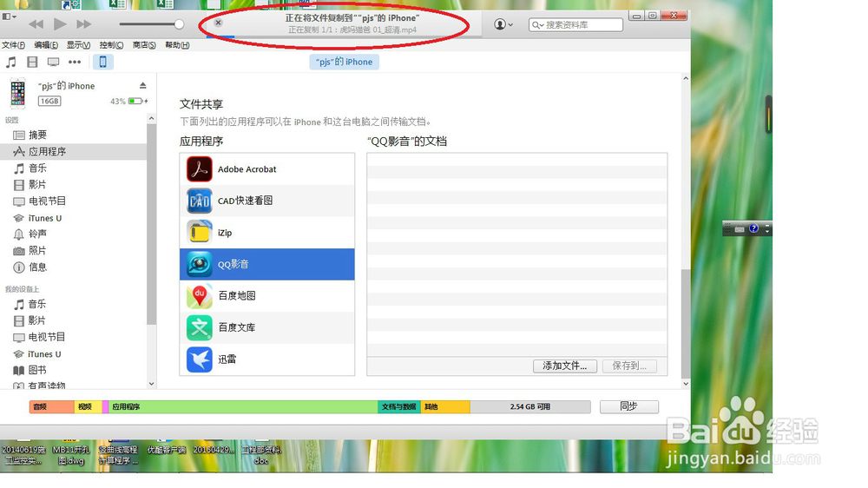Open the 控制 menu
Viewport: 868px width, 488px height.
tap(111, 45)
